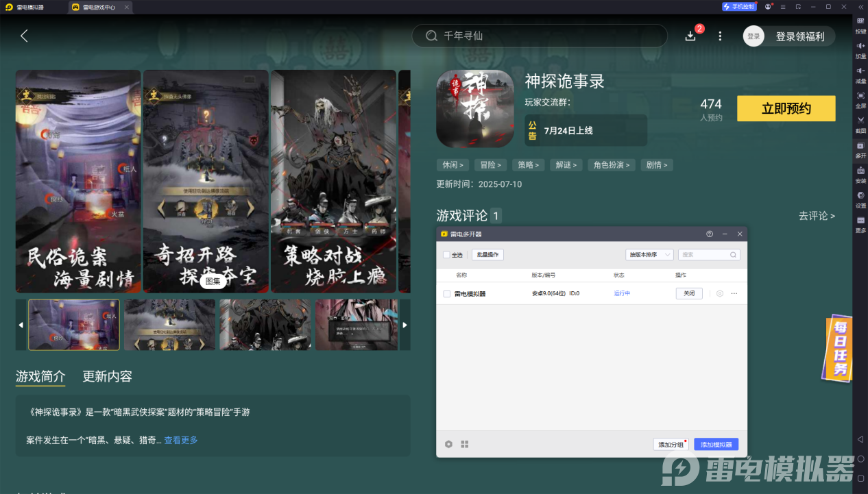Click the 立即预约 pre-register button
The width and height of the screenshot is (868, 494).
[786, 108]
